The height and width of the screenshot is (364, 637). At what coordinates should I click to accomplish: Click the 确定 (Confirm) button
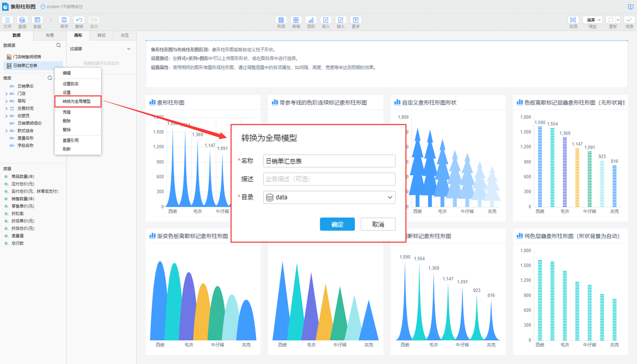click(337, 225)
